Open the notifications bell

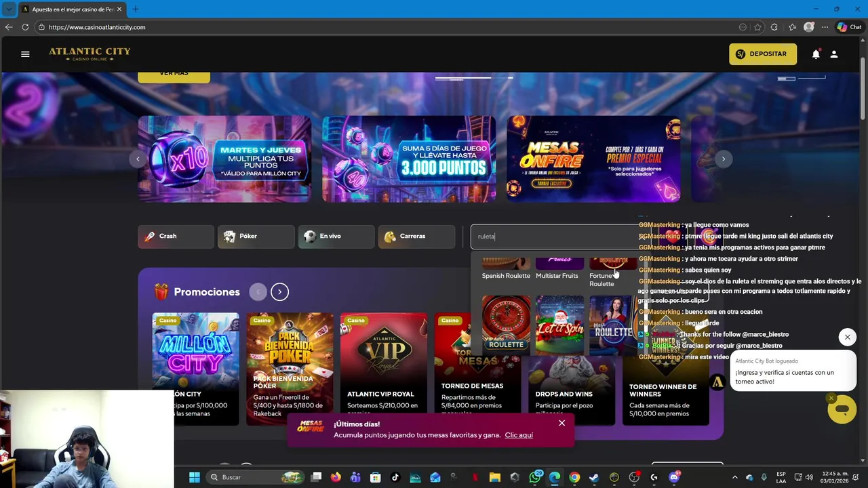pyautogui.click(x=816, y=54)
